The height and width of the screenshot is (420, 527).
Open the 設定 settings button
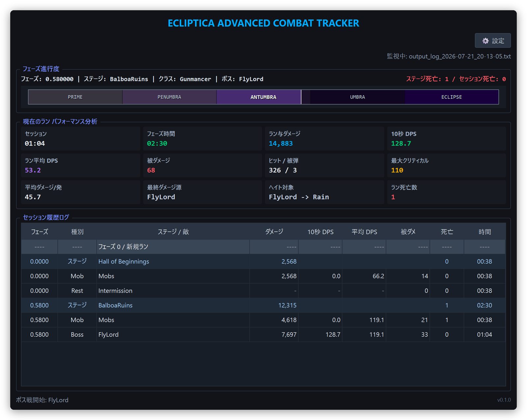pyautogui.click(x=493, y=41)
